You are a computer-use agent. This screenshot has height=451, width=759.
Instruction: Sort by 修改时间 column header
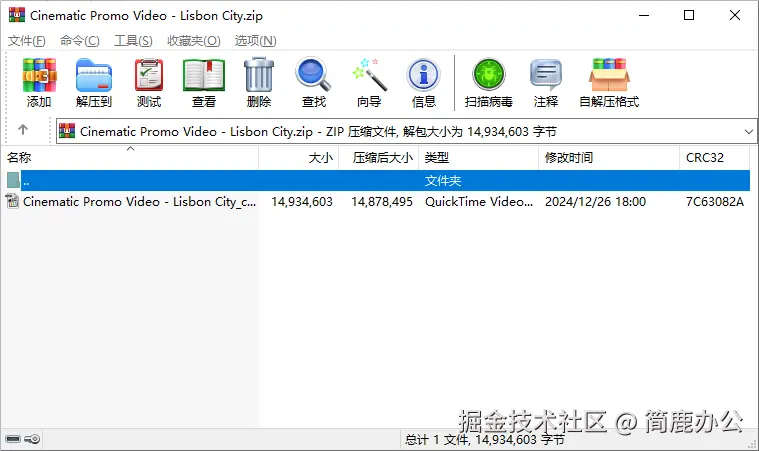[609, 158]
